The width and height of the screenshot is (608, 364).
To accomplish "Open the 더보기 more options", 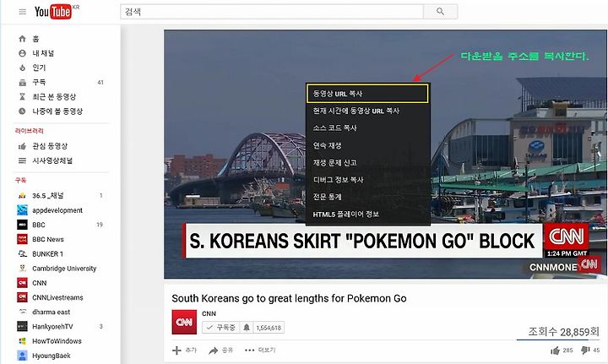I will 260,350.
